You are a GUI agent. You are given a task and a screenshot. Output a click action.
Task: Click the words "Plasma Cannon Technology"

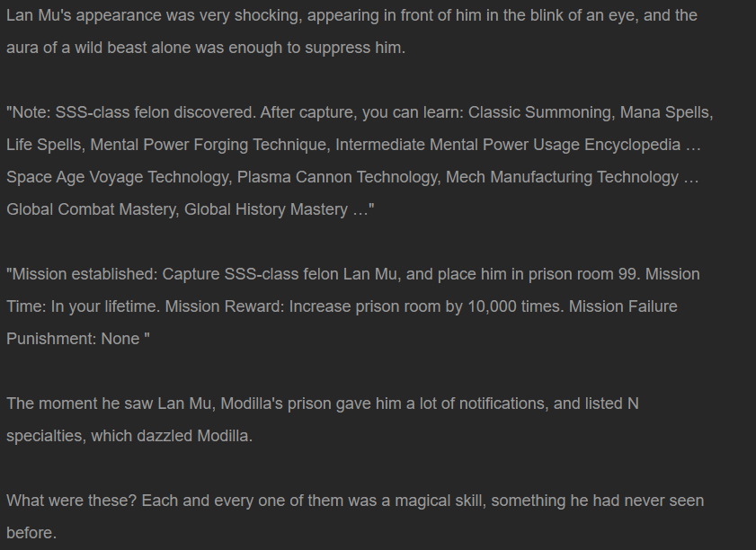[x=337, y=177]
